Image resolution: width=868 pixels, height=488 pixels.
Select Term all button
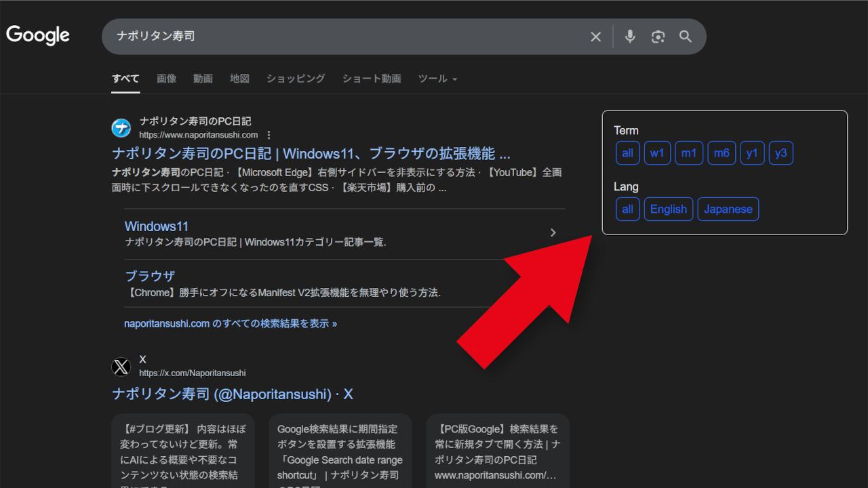[628, 153]
